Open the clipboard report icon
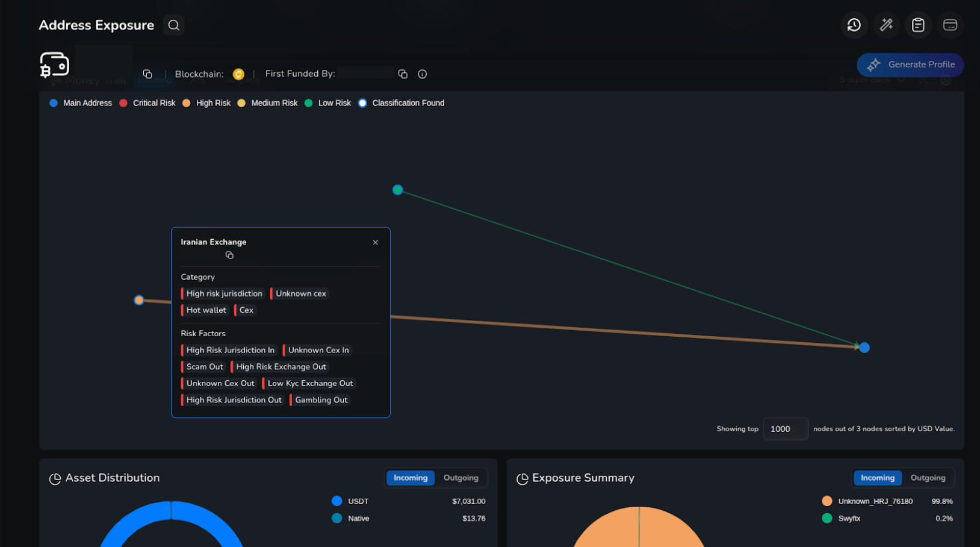This screenshot has width=980, height=547. 918,25
